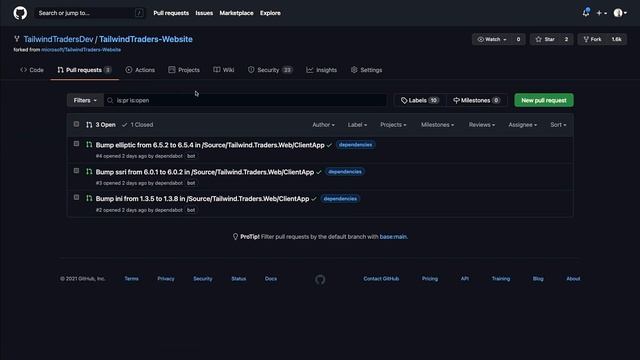Open the Settings tab
This screenshot has width=640, height=360.
pyautogui.click(x=367, y=70)
